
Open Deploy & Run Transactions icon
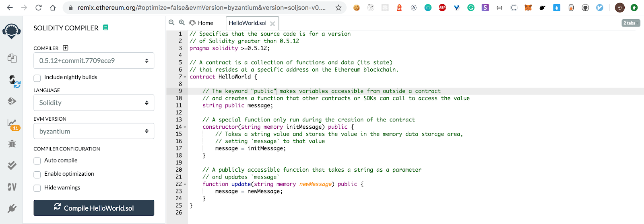pyautogui.click(x=12, y=101)
